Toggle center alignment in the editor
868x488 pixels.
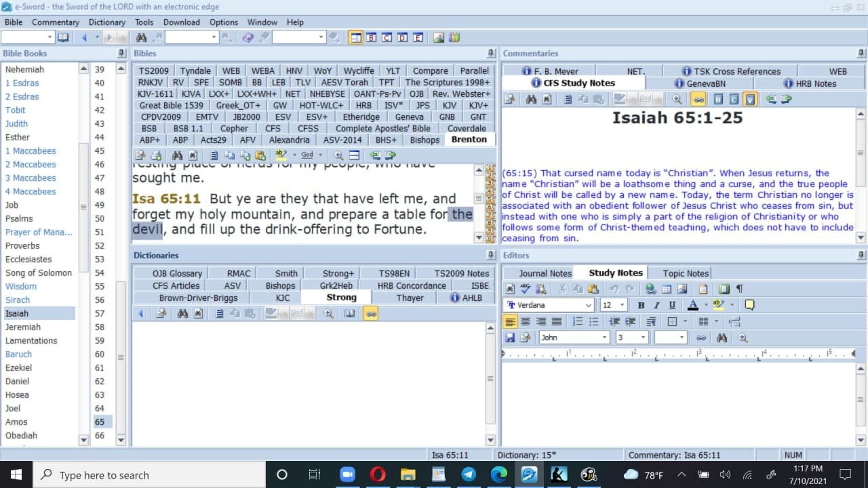526,321
